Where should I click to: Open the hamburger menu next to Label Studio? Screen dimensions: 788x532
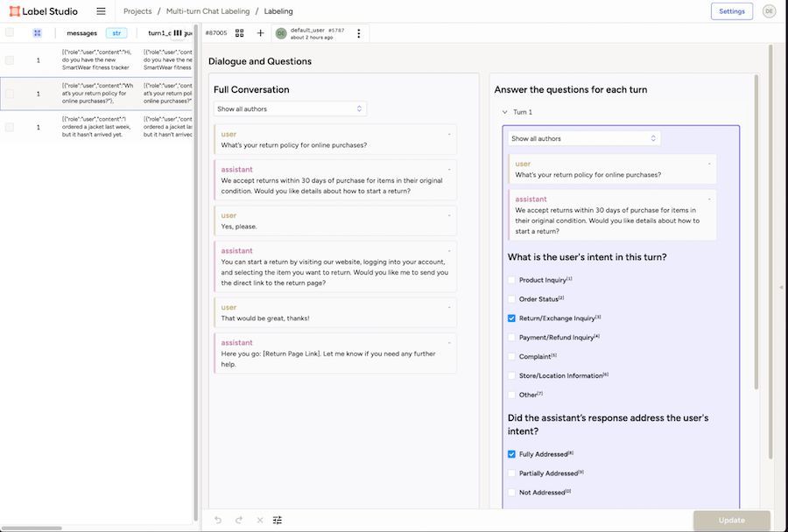[101, 11]
